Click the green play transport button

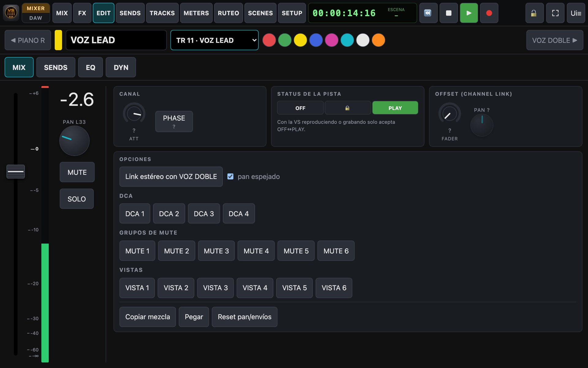pos(469,13)
